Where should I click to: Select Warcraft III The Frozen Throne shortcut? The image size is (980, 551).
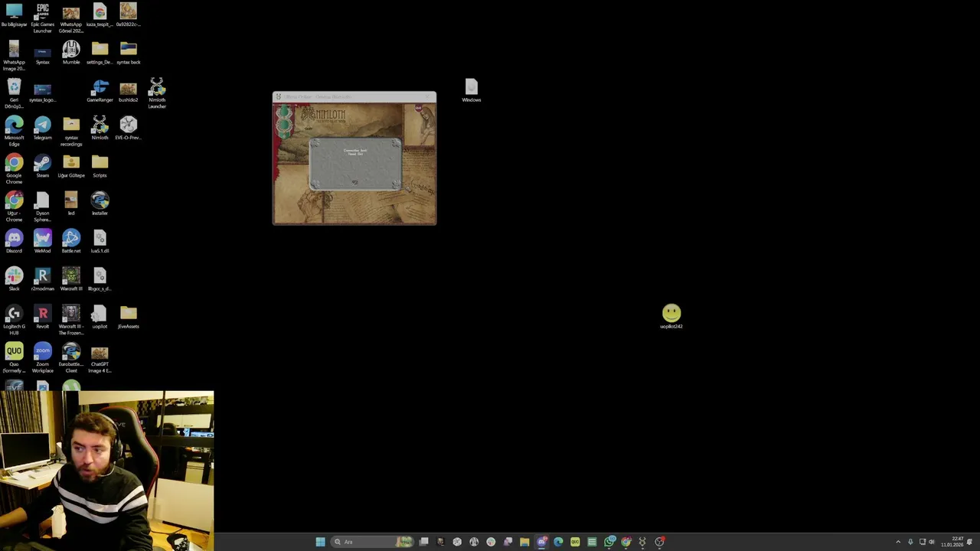point(71,320)
